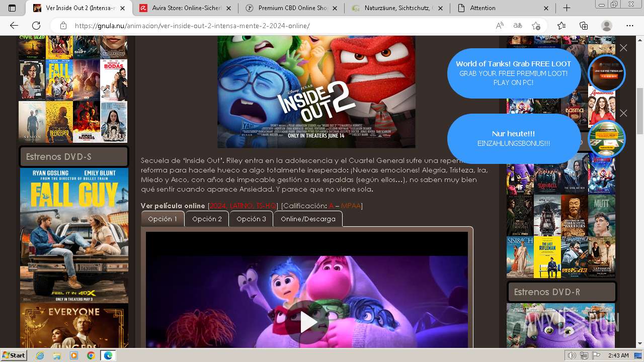Select the Opción 1 player tab

tap(163, 219)
